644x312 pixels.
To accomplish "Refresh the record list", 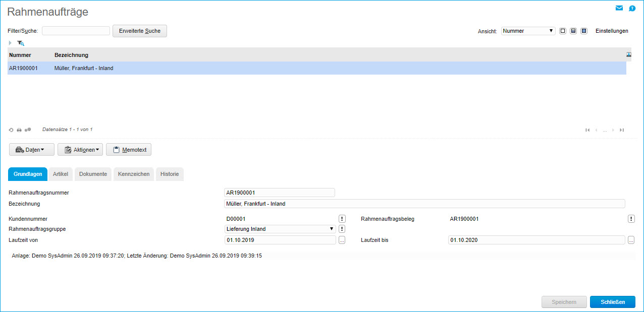I will click(11, 130).
